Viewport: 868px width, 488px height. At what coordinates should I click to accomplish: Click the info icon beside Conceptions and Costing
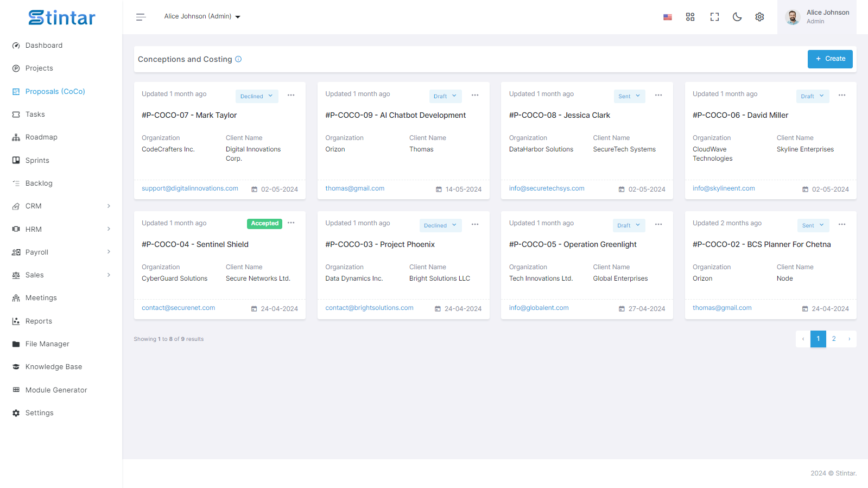click(x=238, y=59)
